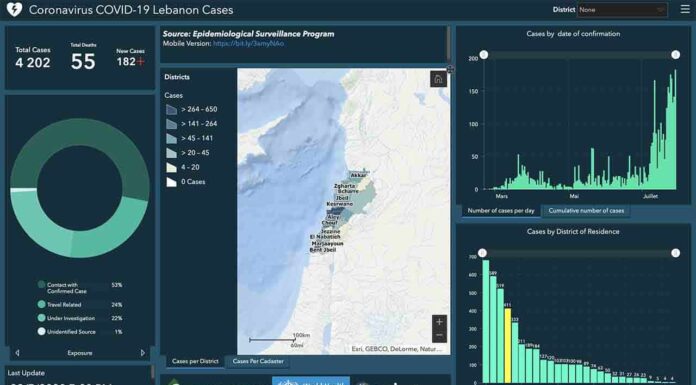Open the District dropdown selector

[x=622, y=9]
